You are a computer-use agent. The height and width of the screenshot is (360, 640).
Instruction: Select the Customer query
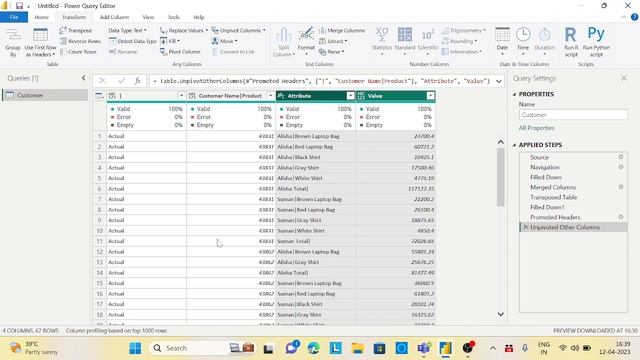click(45, 95)
